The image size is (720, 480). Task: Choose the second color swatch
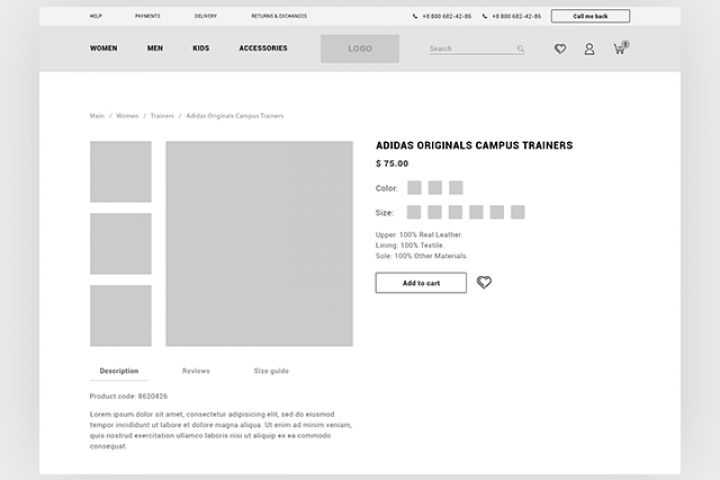point(435,187)
